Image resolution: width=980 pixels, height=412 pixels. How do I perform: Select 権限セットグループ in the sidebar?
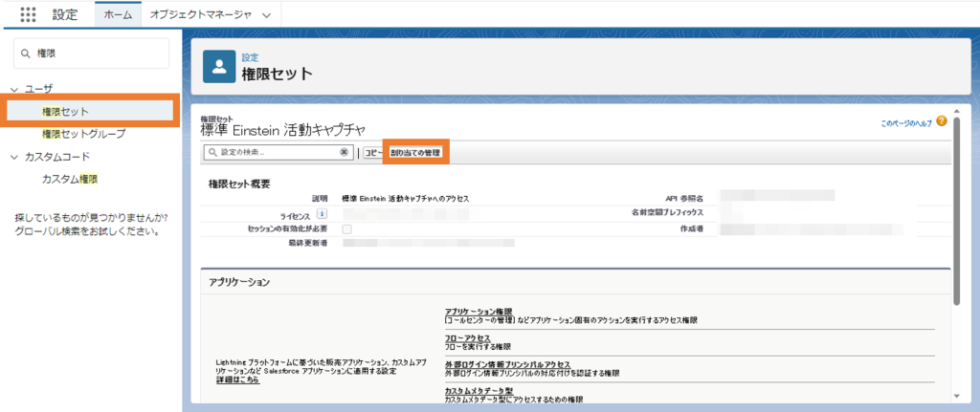84,134
